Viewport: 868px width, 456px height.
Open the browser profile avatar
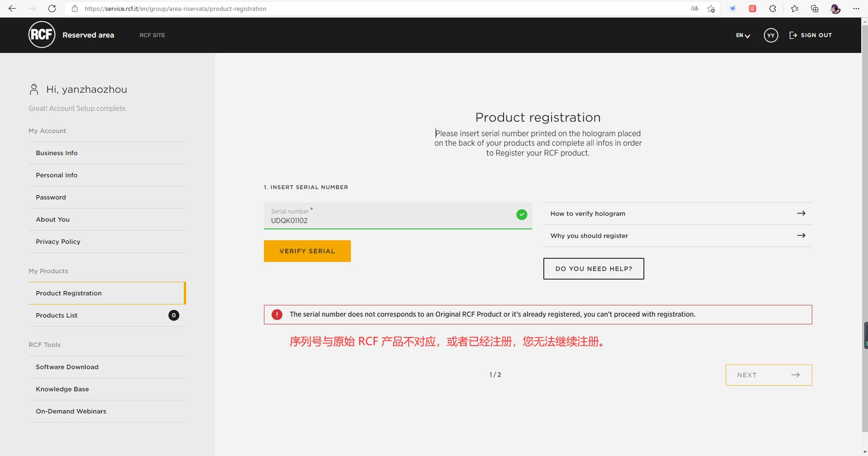(x=835, y=9)
